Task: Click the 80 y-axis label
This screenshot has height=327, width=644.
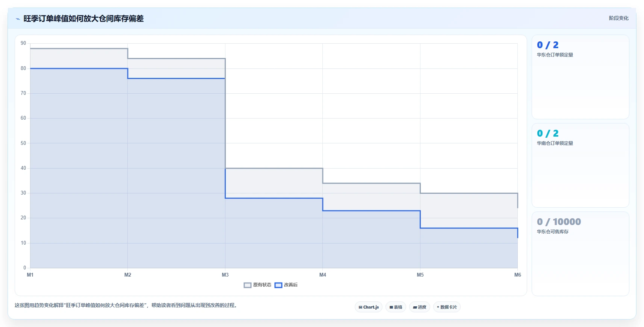Action: point(23,68)
